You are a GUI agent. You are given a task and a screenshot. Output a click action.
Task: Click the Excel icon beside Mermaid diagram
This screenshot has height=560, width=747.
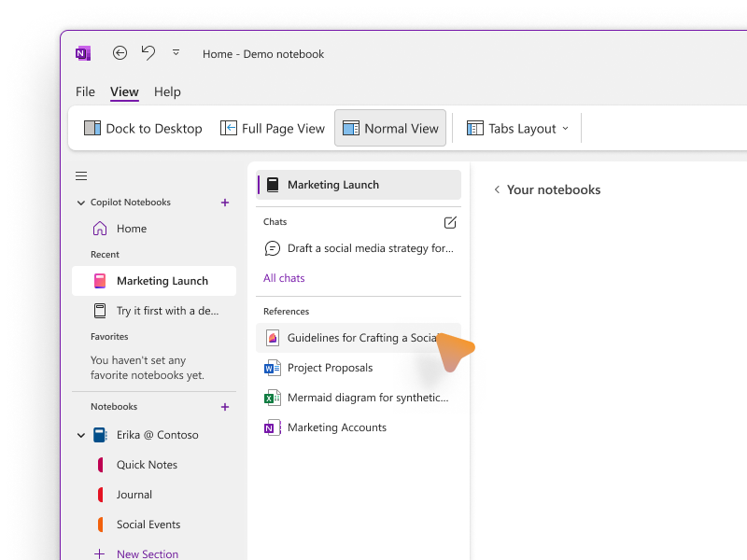[272, 398]
